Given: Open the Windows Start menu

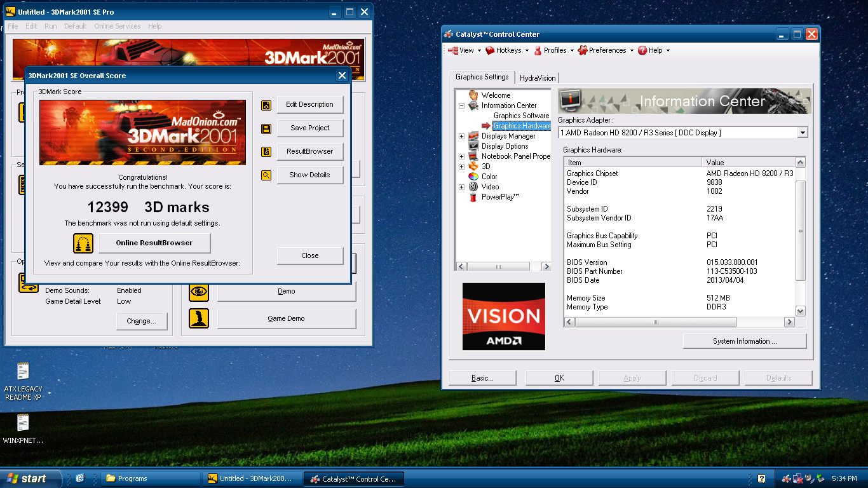Looking at the screenshot, I should pyautogui.click(x=31, y=478).
